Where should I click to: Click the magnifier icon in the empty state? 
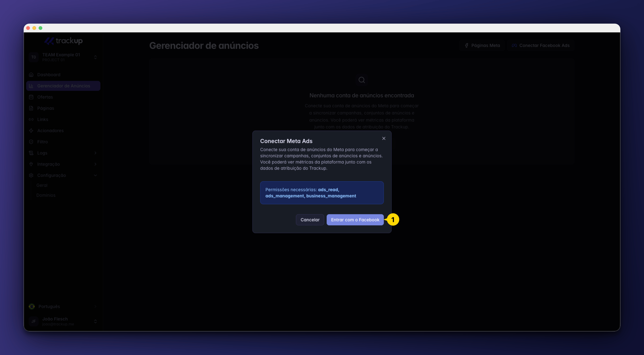[x=362, y=80]
